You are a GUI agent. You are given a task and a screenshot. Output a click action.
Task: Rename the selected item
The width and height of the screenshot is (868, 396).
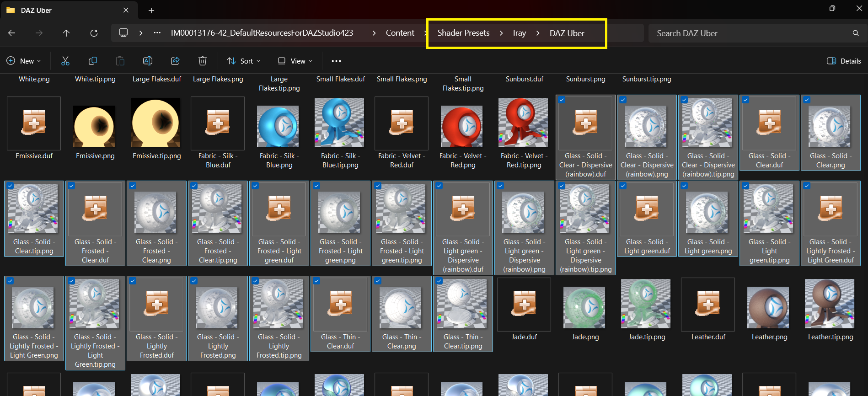tap(148, 61)
